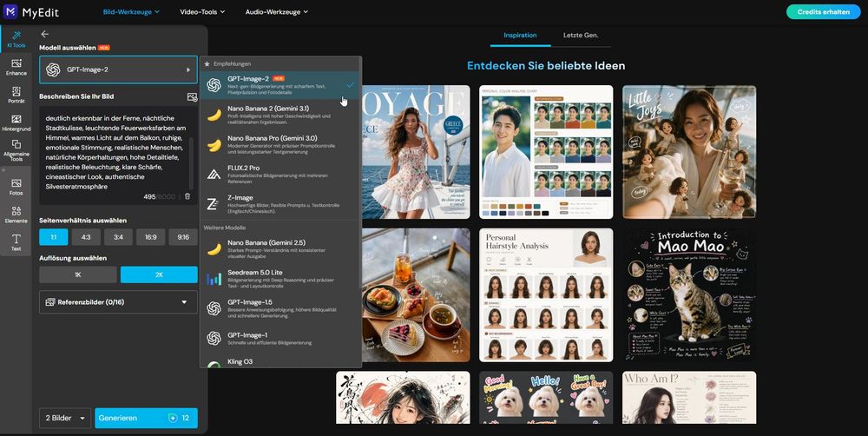Click the GPT-Image-1 logo icon
The image size is (868, 436).
pyautogui.click(x=214, y=338)
